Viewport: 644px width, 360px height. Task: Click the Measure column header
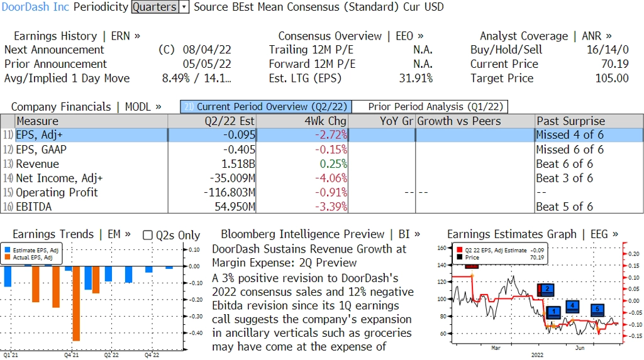pyautogui.click(x=91, y=121)
